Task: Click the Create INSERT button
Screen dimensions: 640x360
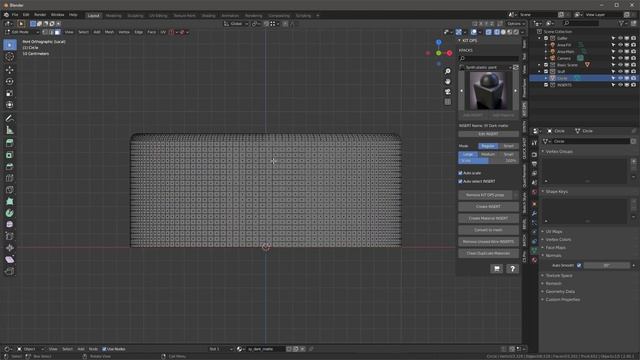Action: click(488, 207)
